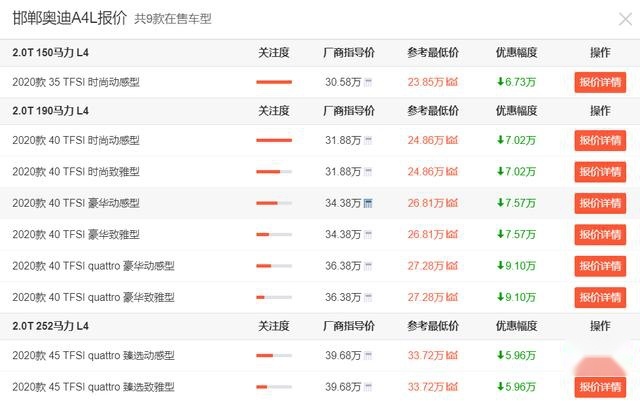
Task: Show price trend icon for 40 TFSI 时尚动感型
Action: pyautogui.click(x=452, y=140)
